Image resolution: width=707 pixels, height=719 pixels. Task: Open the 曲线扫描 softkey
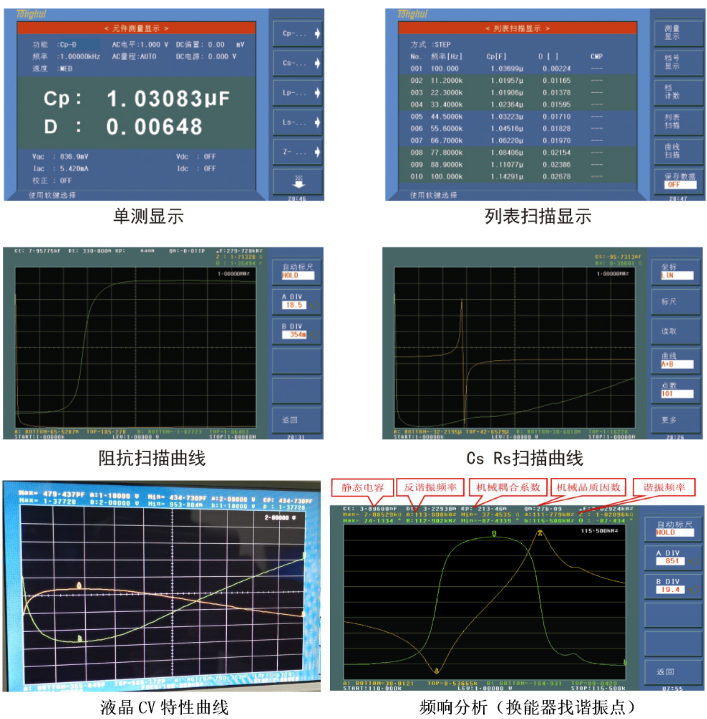(678, 151)
